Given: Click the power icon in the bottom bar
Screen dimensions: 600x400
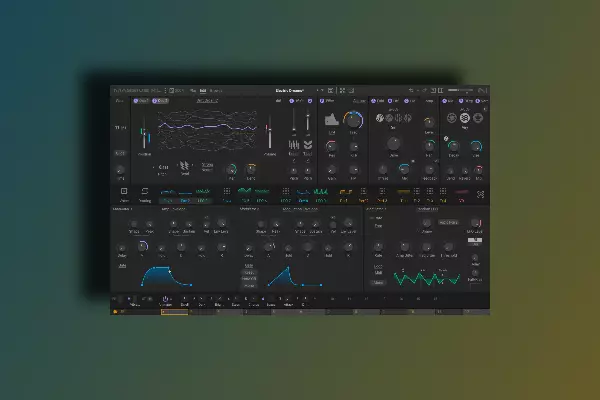Looking at the screenshot, I should [165, 299].
